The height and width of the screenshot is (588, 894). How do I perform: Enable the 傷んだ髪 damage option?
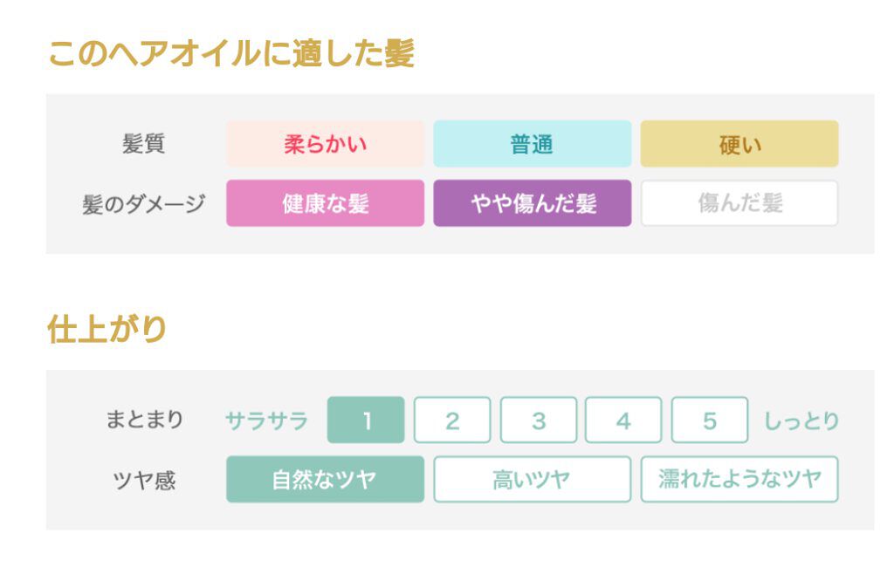[x=739, y=203]
